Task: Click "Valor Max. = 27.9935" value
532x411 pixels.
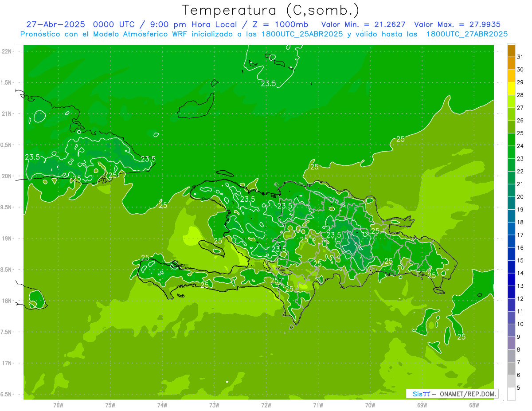Action: 457,24
